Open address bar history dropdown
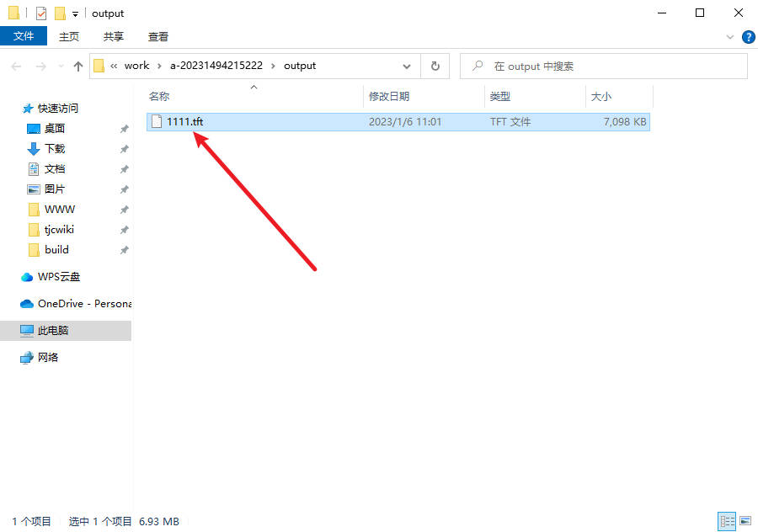This screenshot has width=758, height=532. click(x=407, y=66)
